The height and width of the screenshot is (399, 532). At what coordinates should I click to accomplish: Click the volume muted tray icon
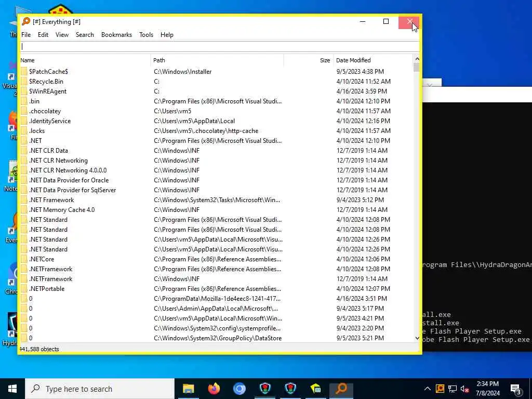point(464,389)
